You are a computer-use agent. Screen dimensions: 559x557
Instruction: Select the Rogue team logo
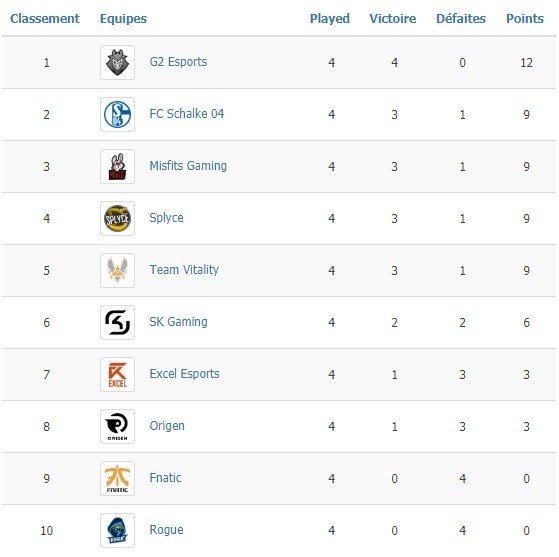click(x=117, y=531)
